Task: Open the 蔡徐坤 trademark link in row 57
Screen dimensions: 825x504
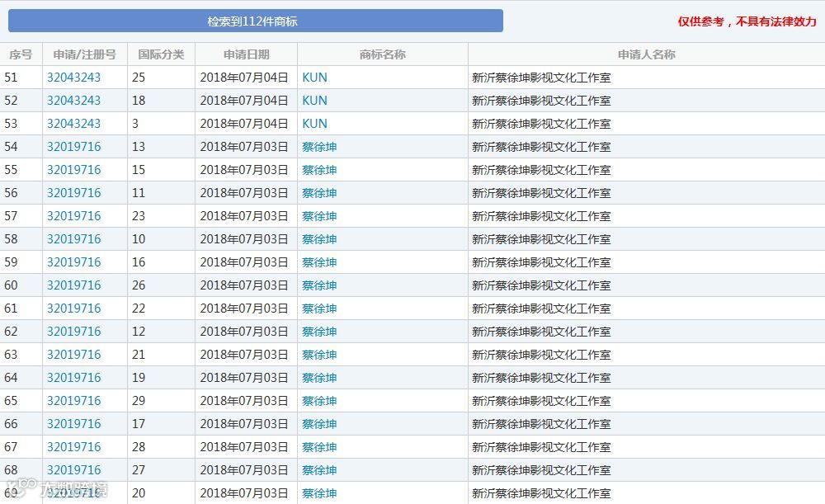Action: coord(319,216)
